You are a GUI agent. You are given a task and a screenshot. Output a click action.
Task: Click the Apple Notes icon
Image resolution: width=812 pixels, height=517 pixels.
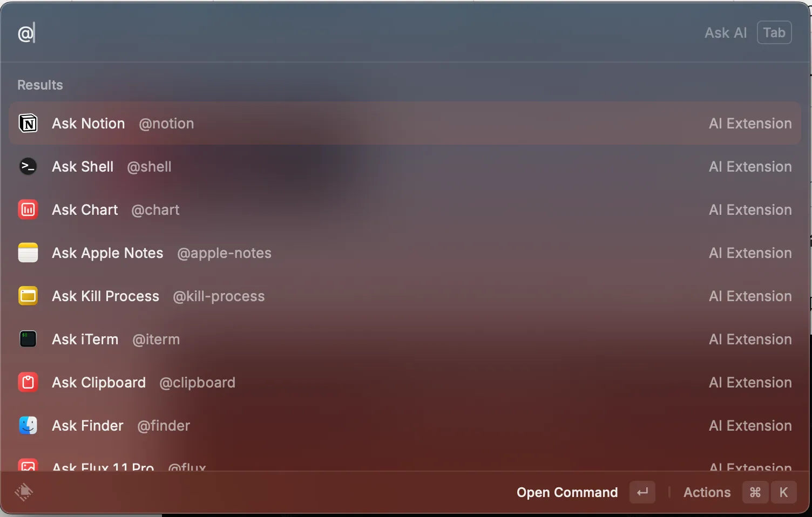coord(28,253)
